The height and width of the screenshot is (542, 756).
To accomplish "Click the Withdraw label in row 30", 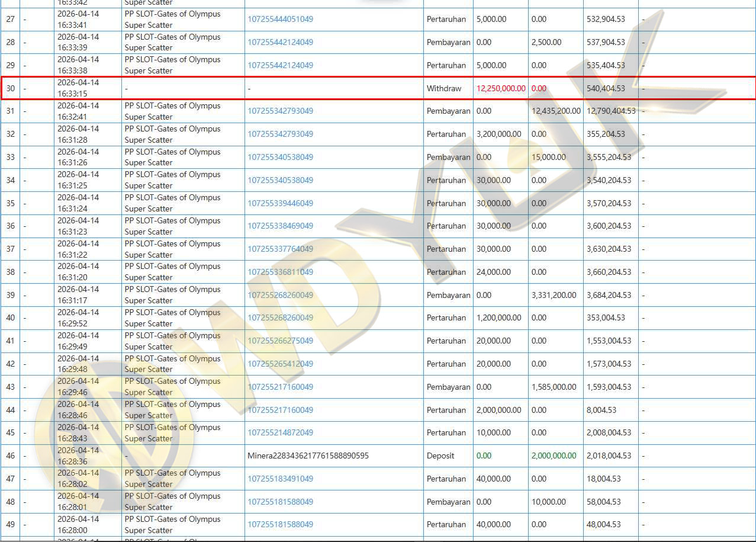I will (x=443, y=88).
